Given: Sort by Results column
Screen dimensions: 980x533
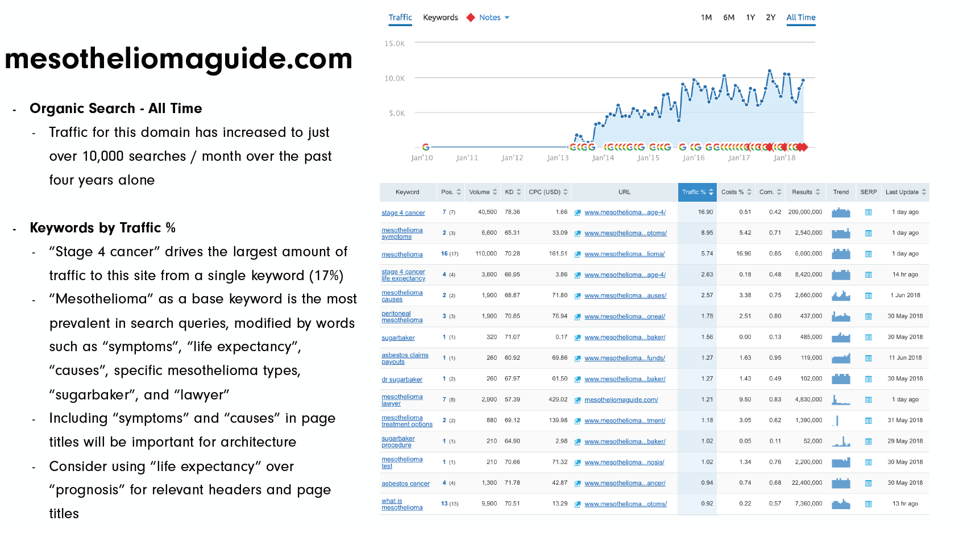Looking at the screenshot, I should click(805, 192).
